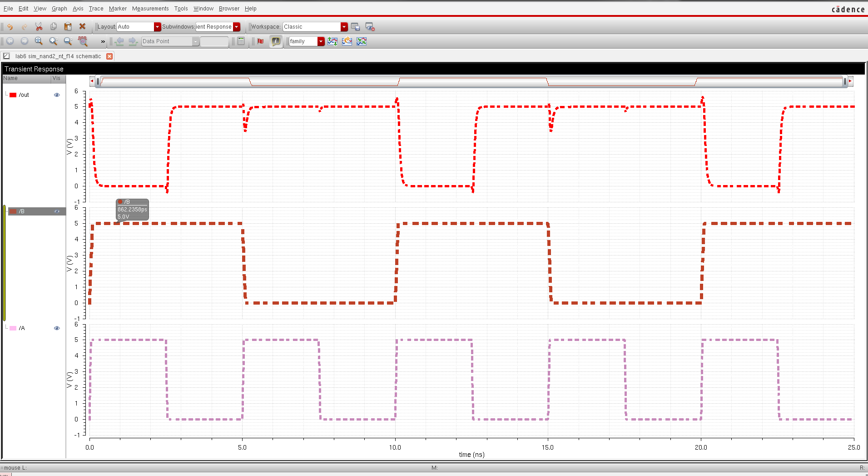The image size is (868, 476).
Task: Click the Redo icon in toolbar
Action: (24, 27)
